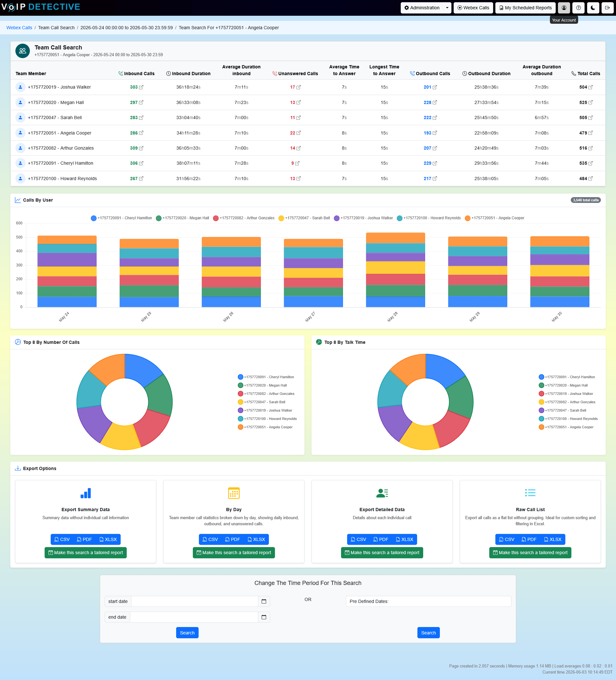Export Detailed Data as PDF

coord(381,539)
